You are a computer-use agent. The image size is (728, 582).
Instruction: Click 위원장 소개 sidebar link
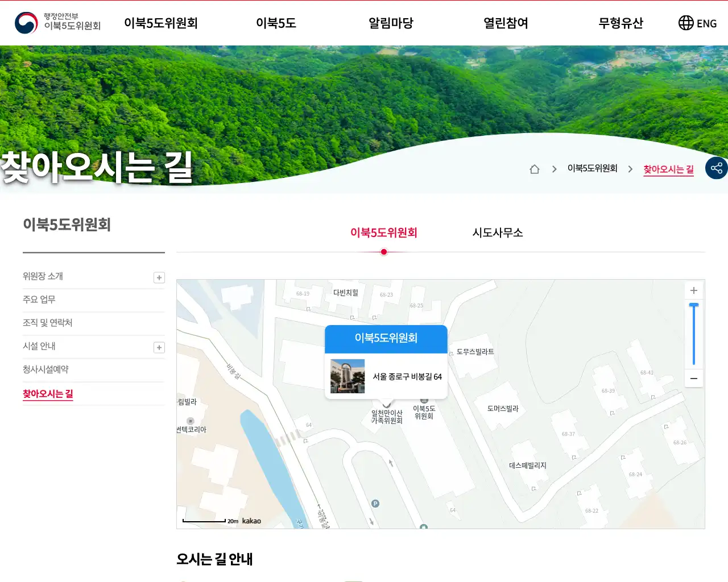pyautogui.click(x=43, y=276)
